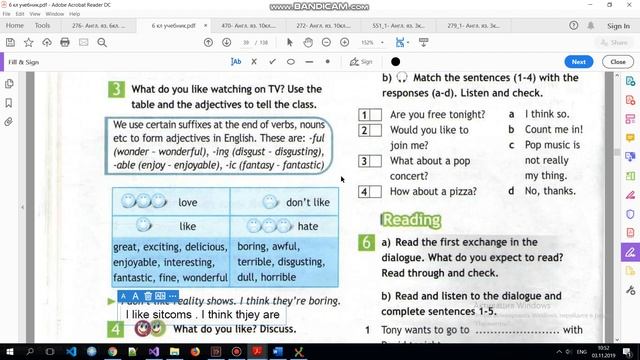Viewport: 640px width, 360px height.
Task: Open the Comment tool in right pane
Action: pos(630,138)
